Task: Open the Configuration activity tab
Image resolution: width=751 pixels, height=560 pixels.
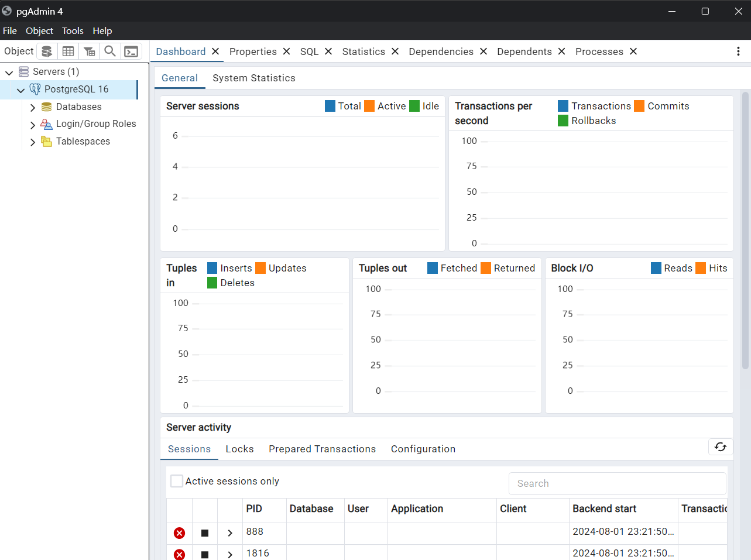Action: tap(423, 449)
